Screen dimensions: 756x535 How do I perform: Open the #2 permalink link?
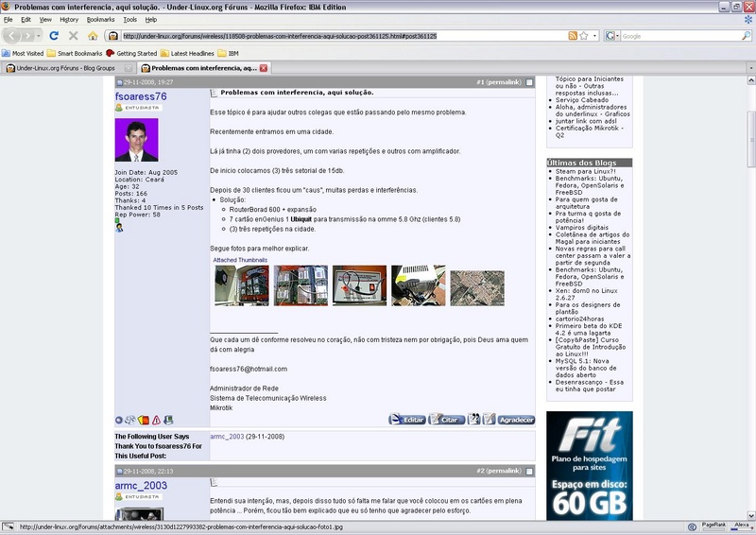pyautogui.click(x=499, y=471)
